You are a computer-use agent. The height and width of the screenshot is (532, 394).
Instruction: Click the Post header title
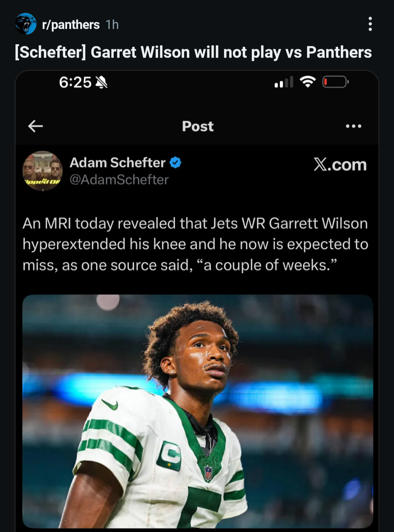coord(197,126)
